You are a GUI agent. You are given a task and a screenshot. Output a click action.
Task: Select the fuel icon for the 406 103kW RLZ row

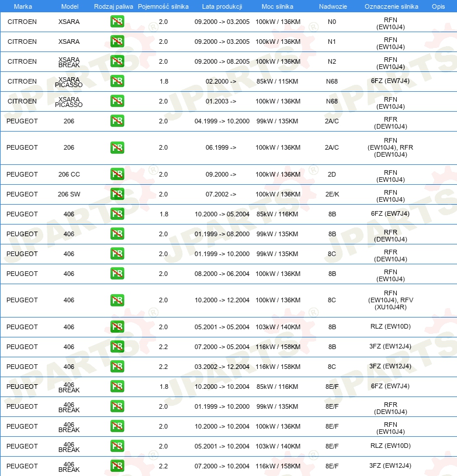(x=117, y=327)
